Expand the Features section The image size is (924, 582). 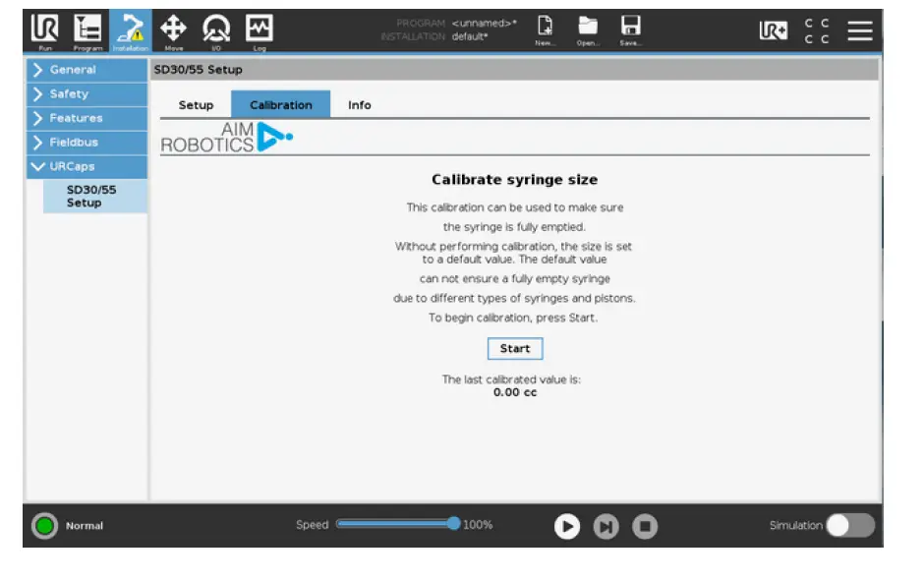[x=87, y=118]
